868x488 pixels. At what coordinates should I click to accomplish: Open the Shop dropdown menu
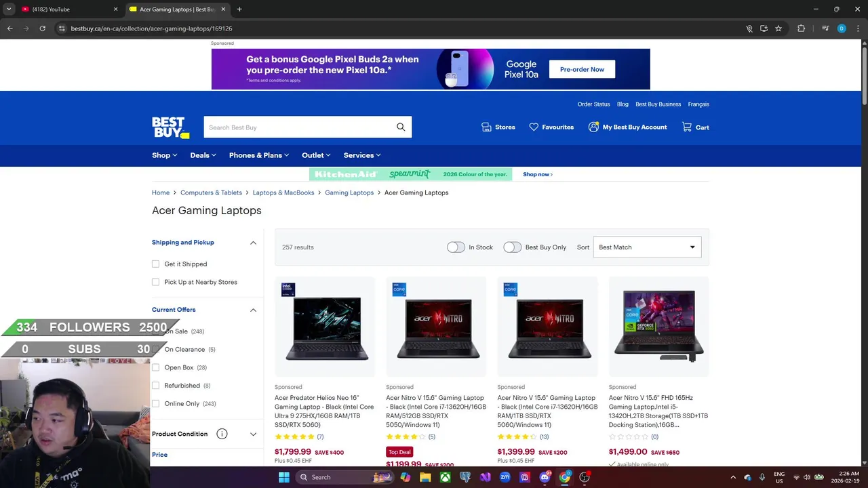click(x=165, y=155)
